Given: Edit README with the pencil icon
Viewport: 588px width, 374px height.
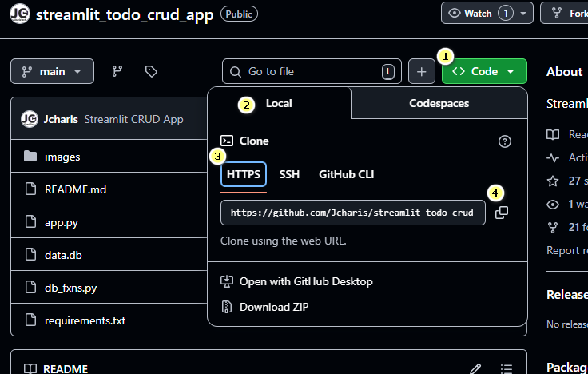Looking at the screenshot, I should pos(475,368).
